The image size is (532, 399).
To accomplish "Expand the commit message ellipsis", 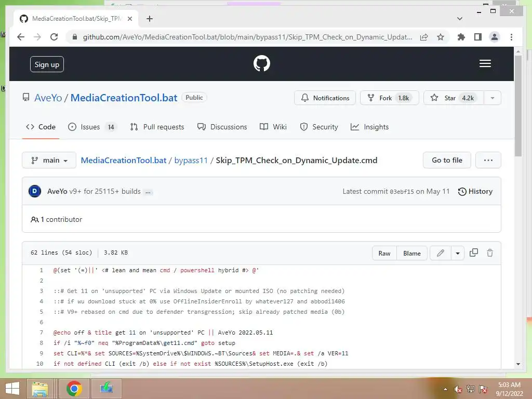I will (x=148, y=192).
